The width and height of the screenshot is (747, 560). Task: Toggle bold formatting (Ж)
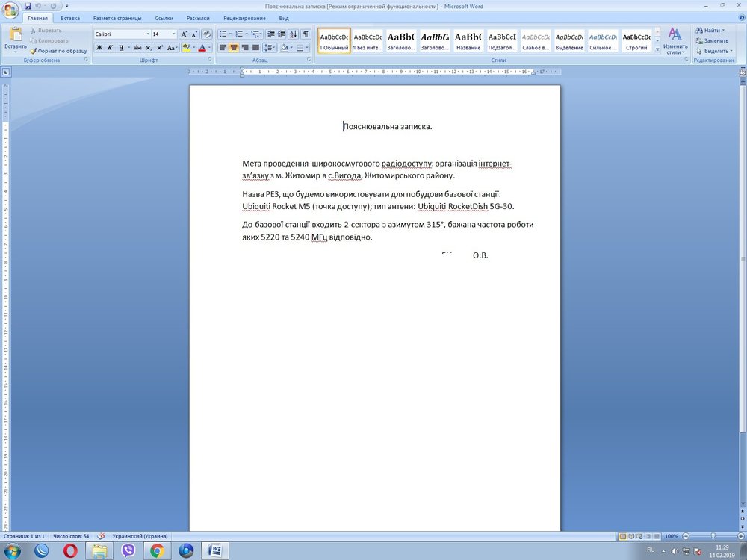click(x=99, y=48)
